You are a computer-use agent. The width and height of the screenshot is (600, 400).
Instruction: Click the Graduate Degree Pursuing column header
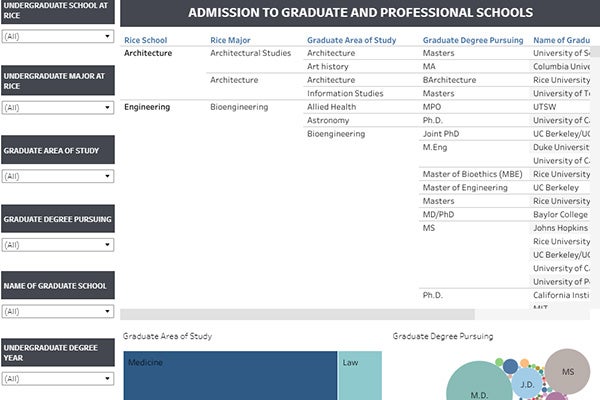[473, 40]
